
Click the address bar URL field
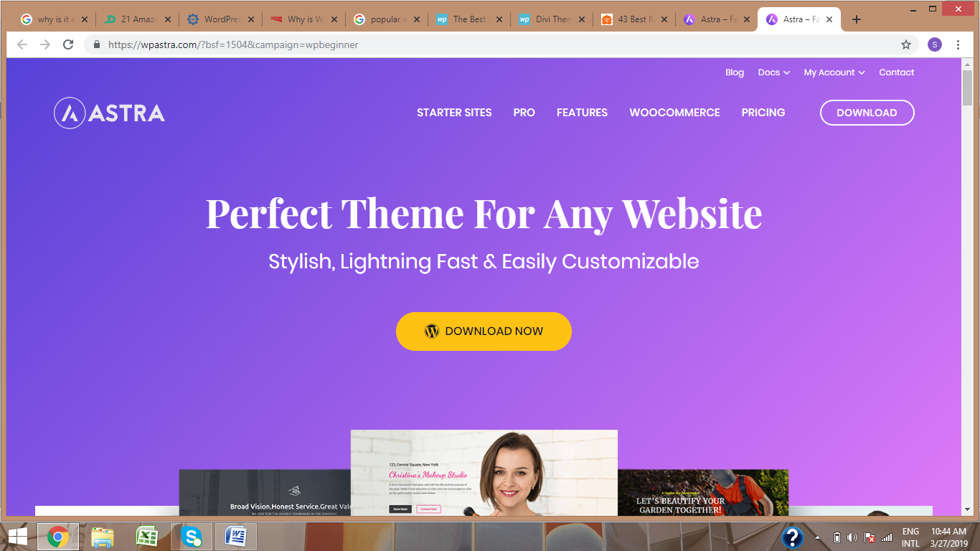(495, 44)
